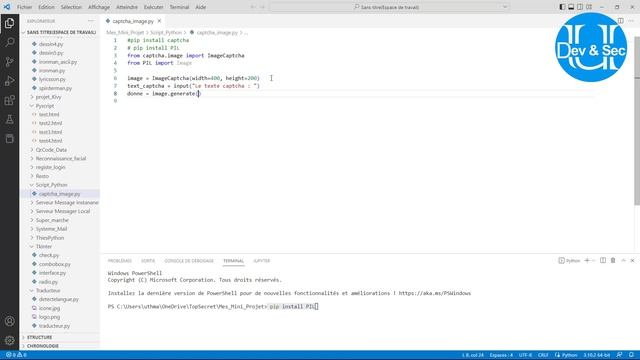Open the Search view in activity bar

[9, 42]
